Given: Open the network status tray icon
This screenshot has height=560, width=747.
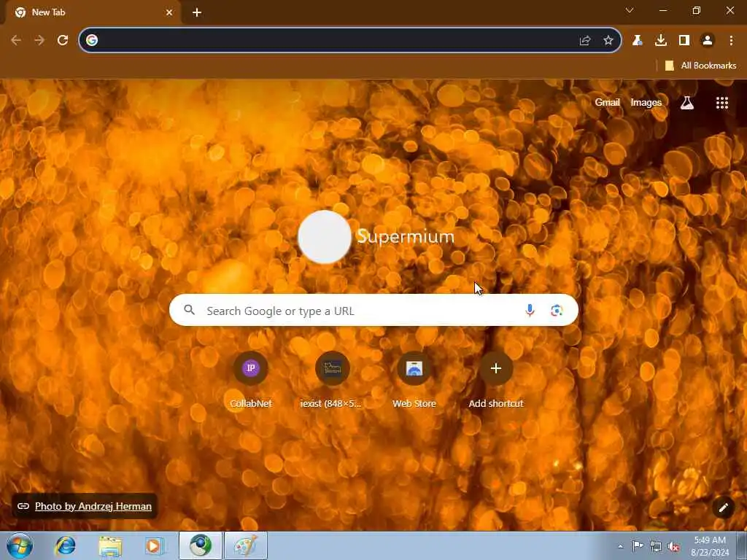Looking at the screenshot, I should click(x=656, y=547).
